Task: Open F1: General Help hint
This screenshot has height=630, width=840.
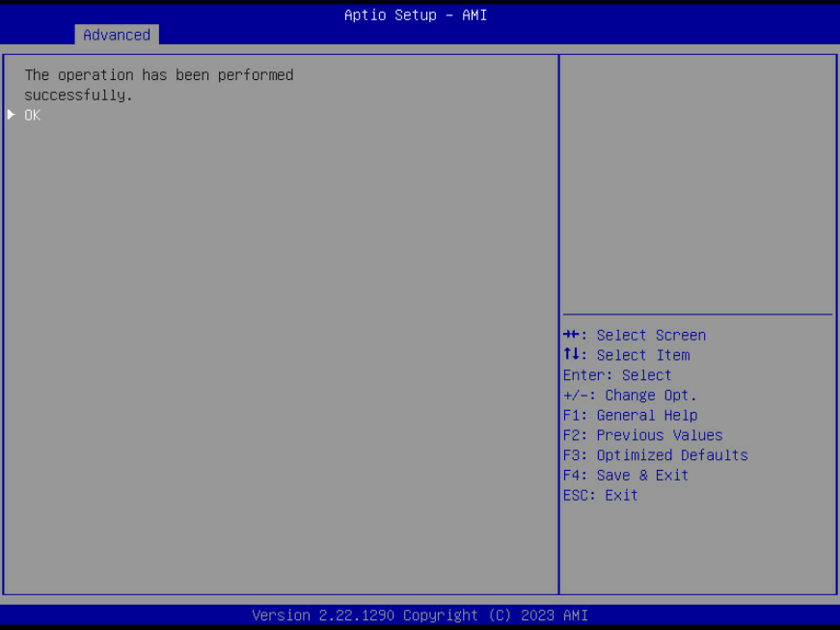Action: click(630, 416)
